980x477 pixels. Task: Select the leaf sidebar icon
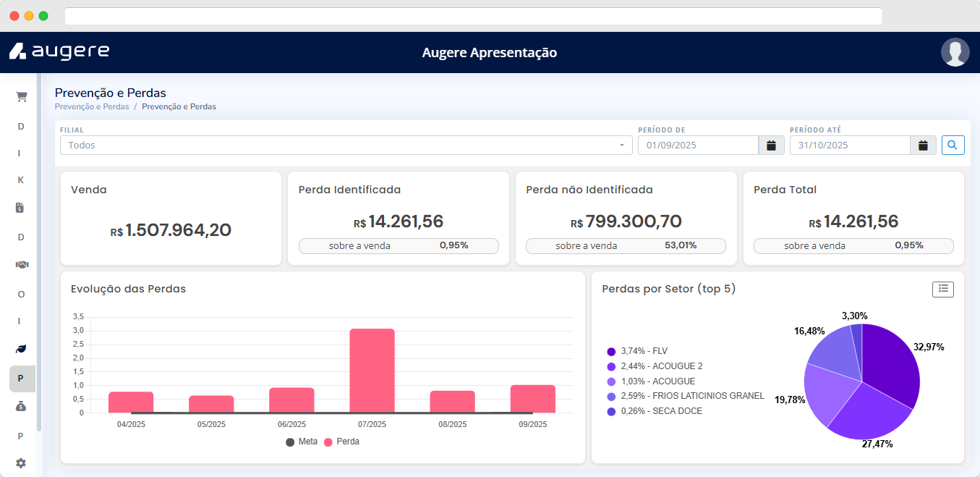[21, 349]
